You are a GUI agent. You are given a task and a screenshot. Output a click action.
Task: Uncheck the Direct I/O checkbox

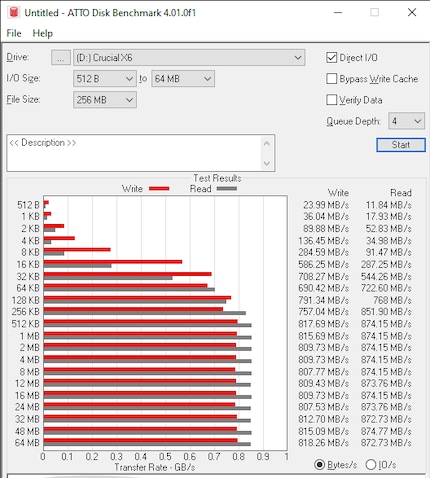click(332, 58)
